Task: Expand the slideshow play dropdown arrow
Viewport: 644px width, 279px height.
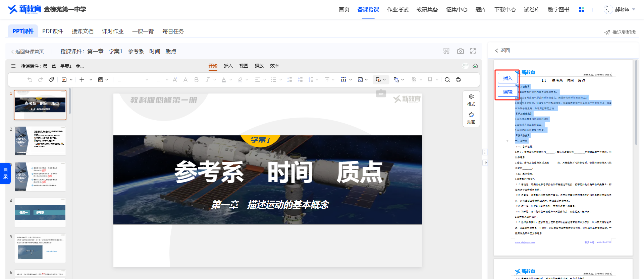Action: (x=71, y=80)
